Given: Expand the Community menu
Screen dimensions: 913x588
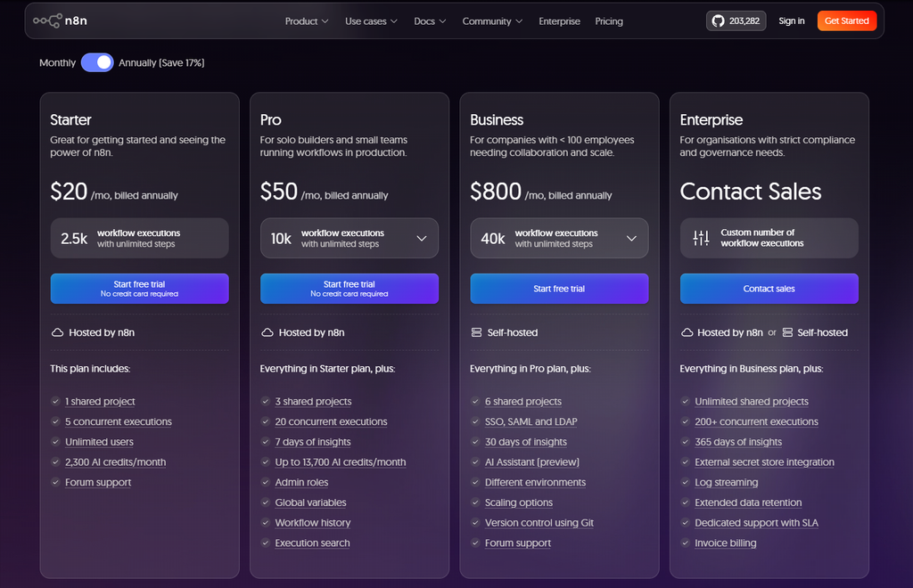Looking at the screenshot, I should pos(492,21).
